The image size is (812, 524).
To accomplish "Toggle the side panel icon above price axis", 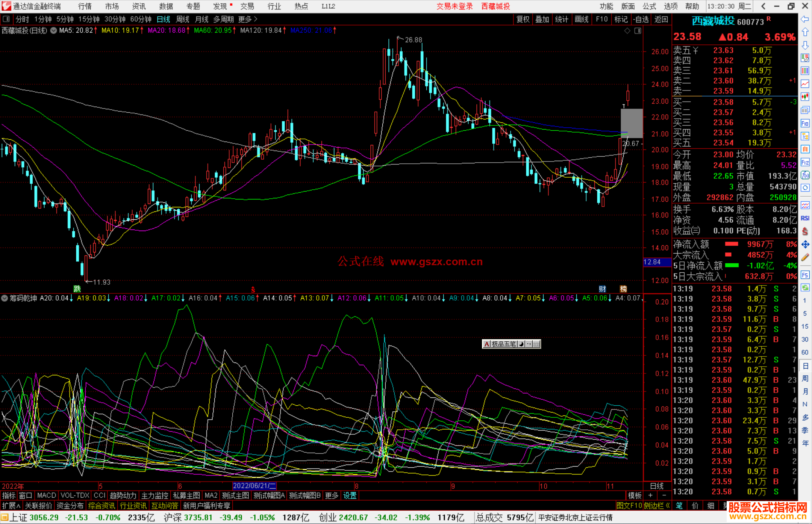I will coord(638,31).
